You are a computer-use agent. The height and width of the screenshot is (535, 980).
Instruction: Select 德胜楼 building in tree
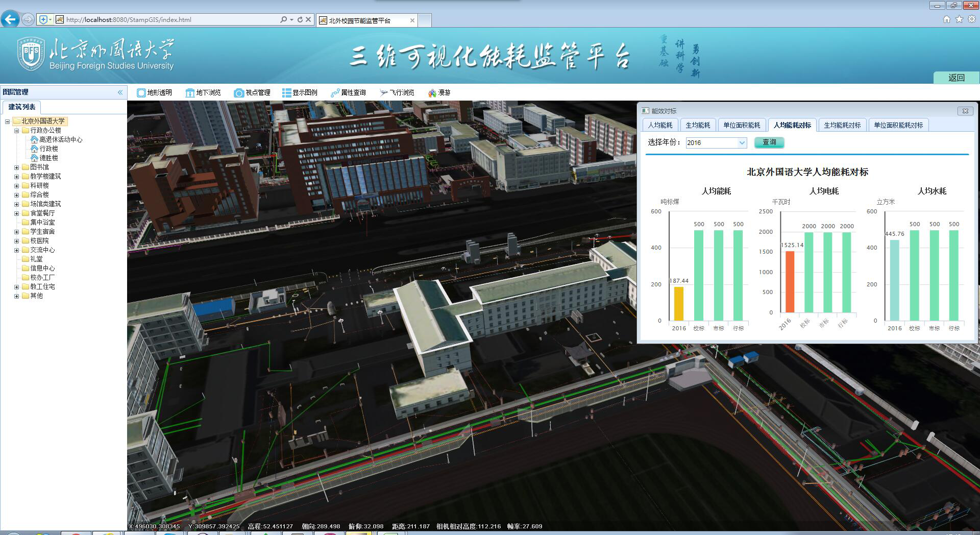pos(48,158)
